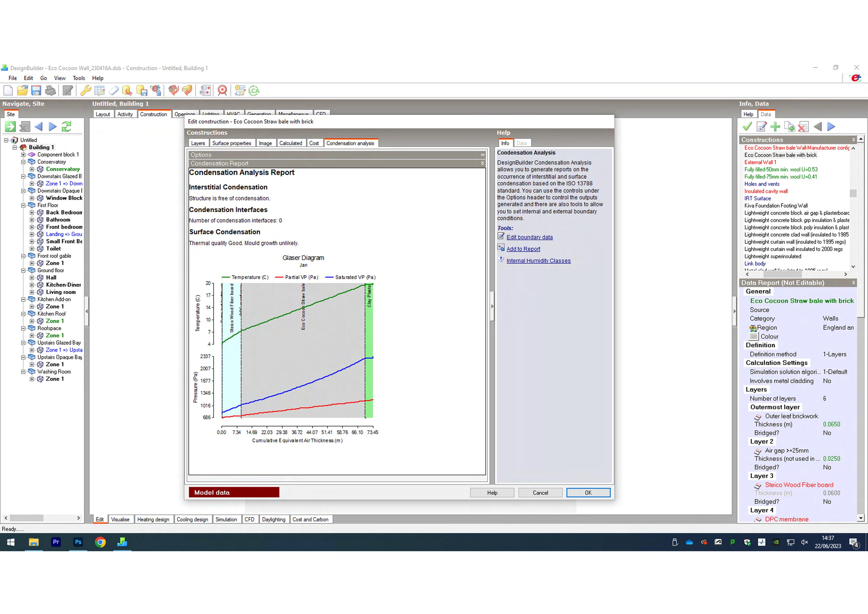Select the Living room zone in tree
This screenshot has height=614, width=868.
[61, 292]
